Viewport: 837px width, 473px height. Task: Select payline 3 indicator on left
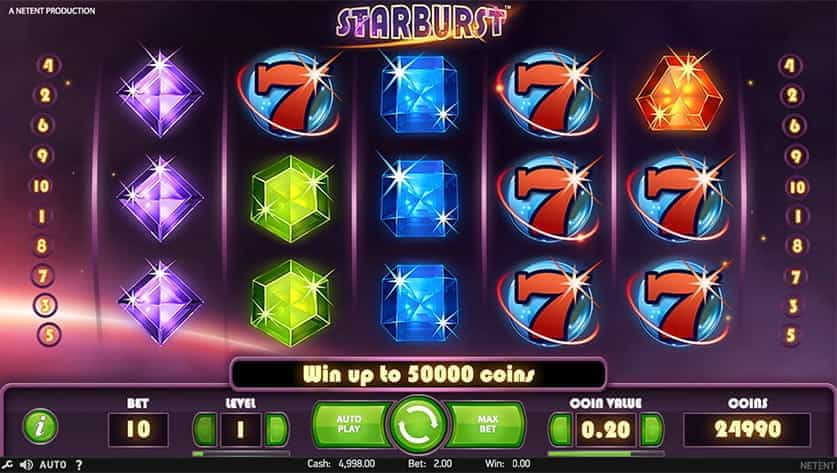45,305
